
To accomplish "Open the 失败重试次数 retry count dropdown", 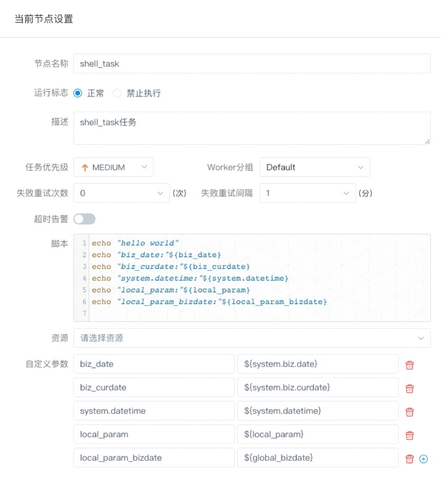I will point(121,193).
